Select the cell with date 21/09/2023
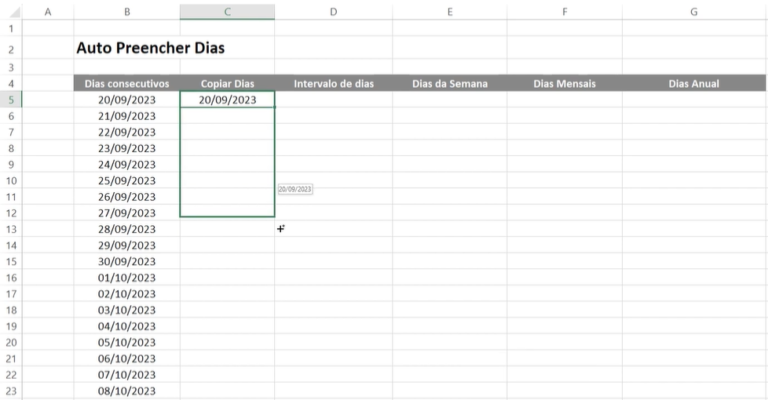768x400 pixels. click(x=127, y=116)
